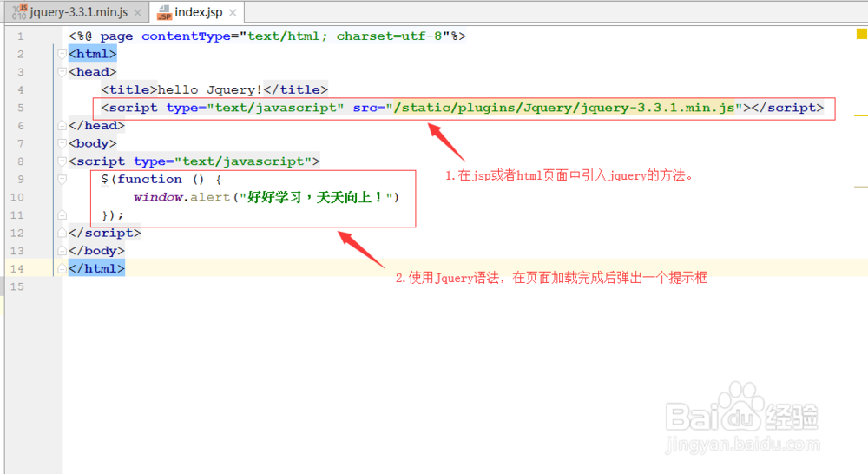Collapse the <head> block fold marker on line 3
Viewport: 868px width, 474px height.
point(62,71)
